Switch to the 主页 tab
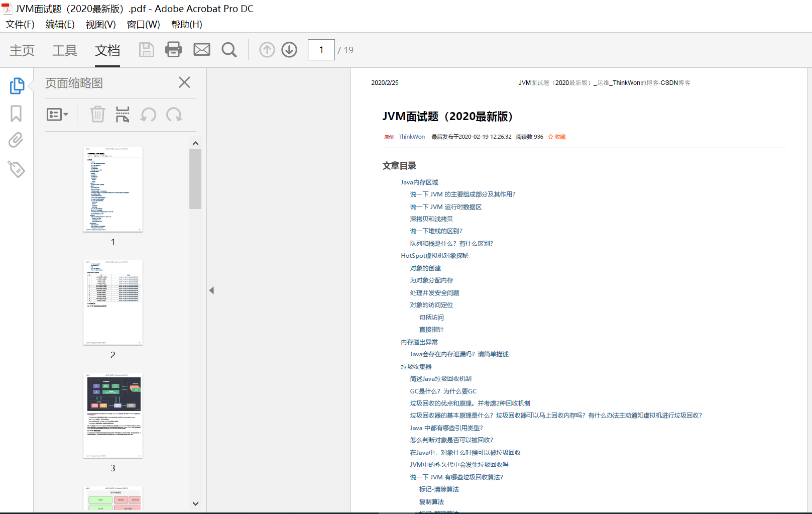 point(22,50)
